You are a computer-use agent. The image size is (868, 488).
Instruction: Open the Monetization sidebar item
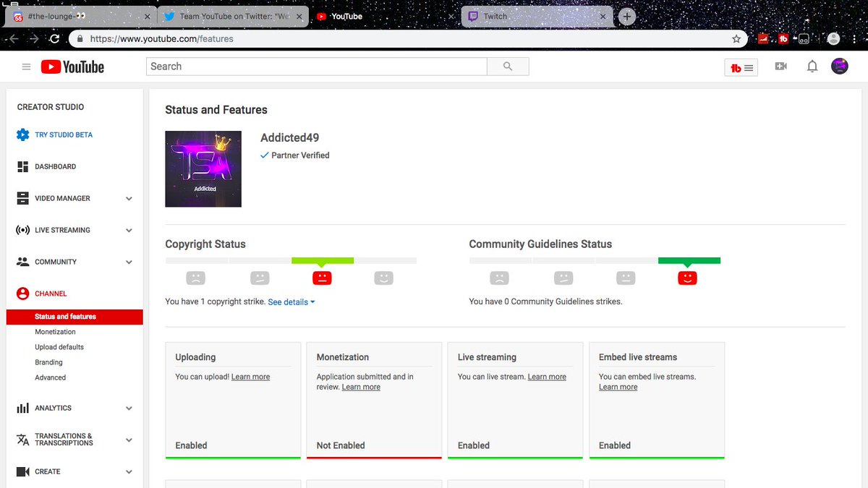tap(55, 332)
